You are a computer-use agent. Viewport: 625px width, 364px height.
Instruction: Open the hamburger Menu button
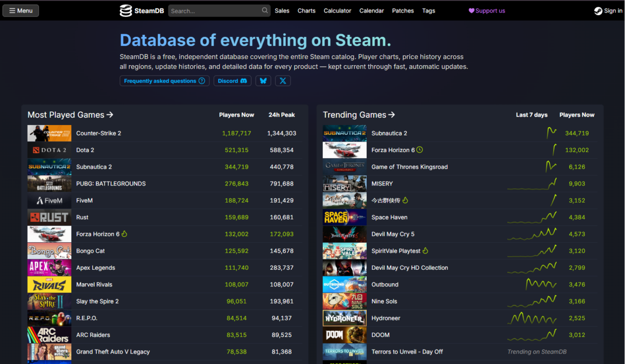point(21,10)
